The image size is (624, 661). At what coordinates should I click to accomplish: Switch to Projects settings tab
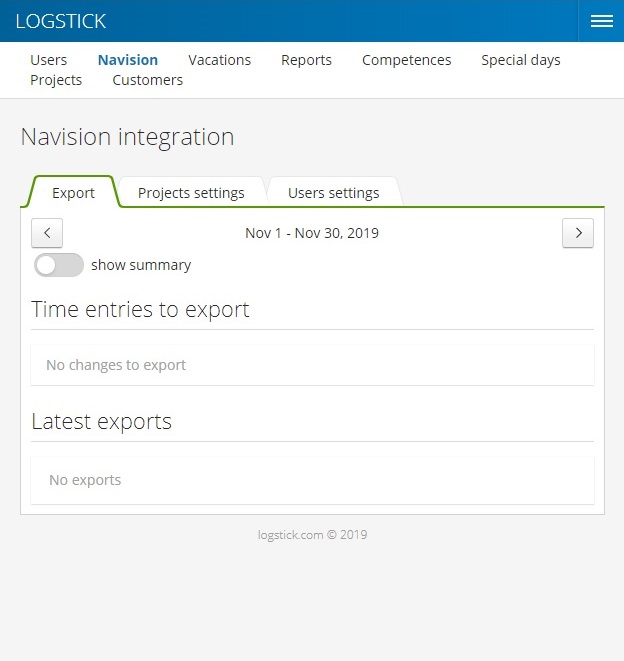pyautogui.click(x=191, y=193)
